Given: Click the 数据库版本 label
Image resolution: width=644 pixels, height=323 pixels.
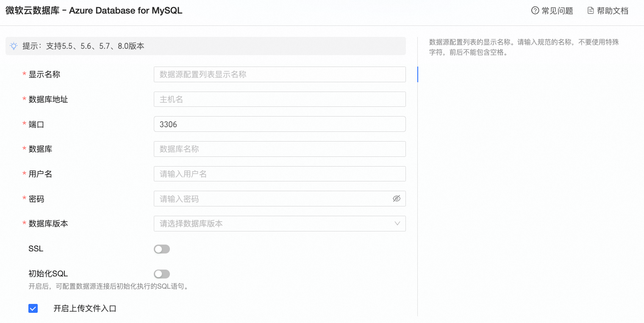Looking at the screenshot, I should pos(48,223).
